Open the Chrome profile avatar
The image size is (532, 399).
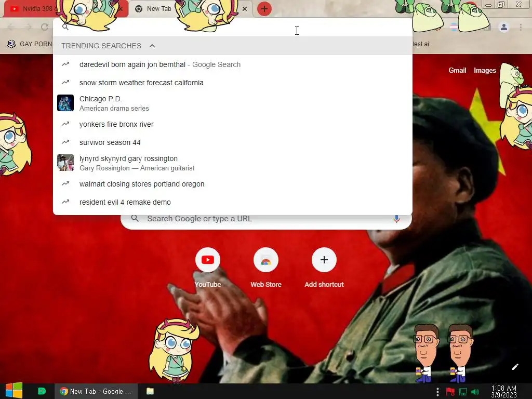[504, 27]
